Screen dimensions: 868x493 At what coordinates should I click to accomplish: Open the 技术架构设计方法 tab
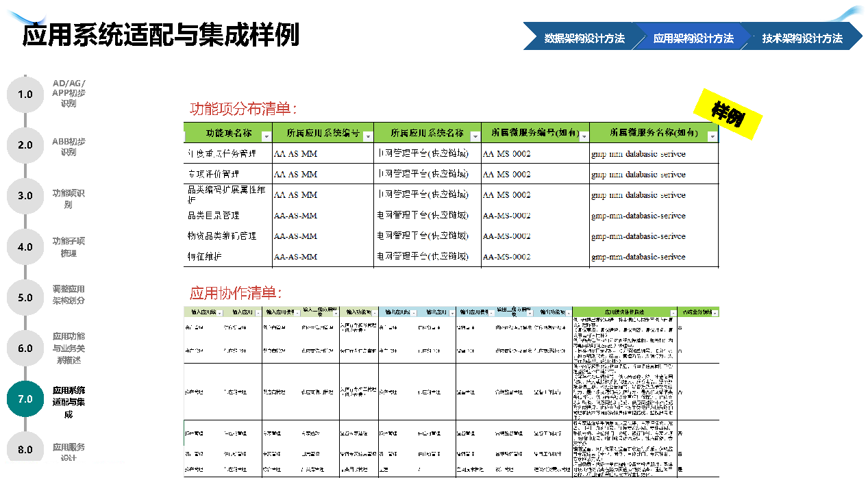tap(802, 38)
